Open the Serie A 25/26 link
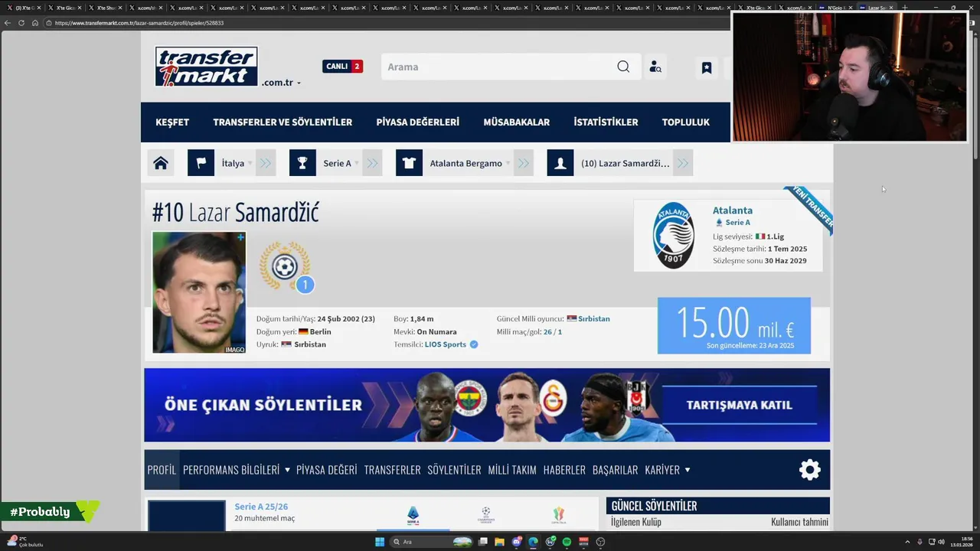 coord(261,507)
